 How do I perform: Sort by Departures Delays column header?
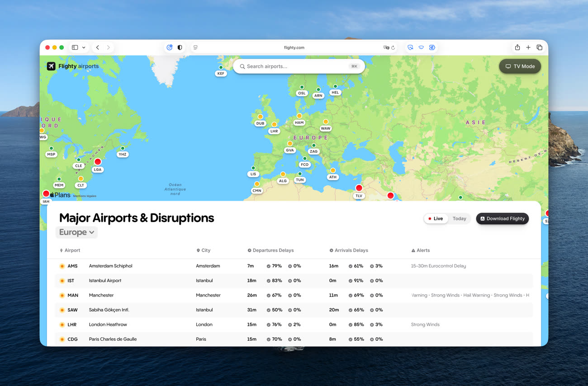[273, 250]
